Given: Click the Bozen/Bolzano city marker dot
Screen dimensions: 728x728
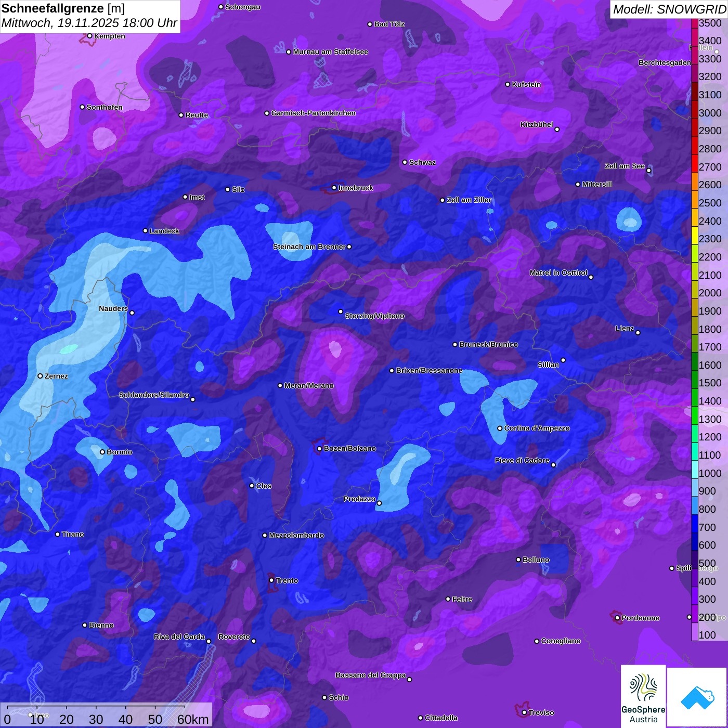Looking at the screenshot, I should tap(319, 448).
